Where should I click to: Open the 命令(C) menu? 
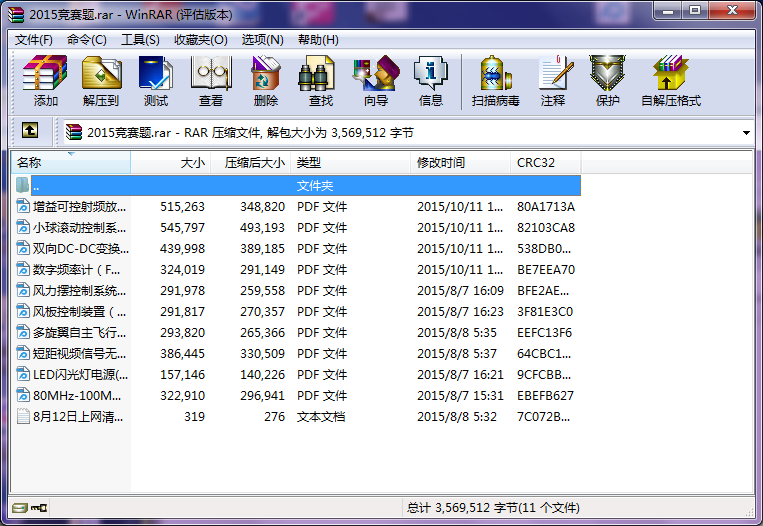[x=87, y=40]
